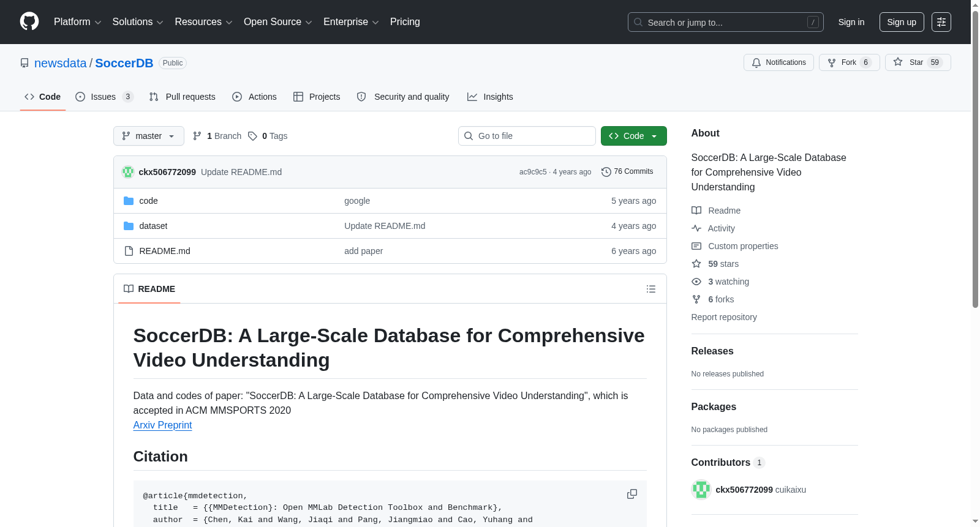Open the Releases section heading

coord(712,351)
